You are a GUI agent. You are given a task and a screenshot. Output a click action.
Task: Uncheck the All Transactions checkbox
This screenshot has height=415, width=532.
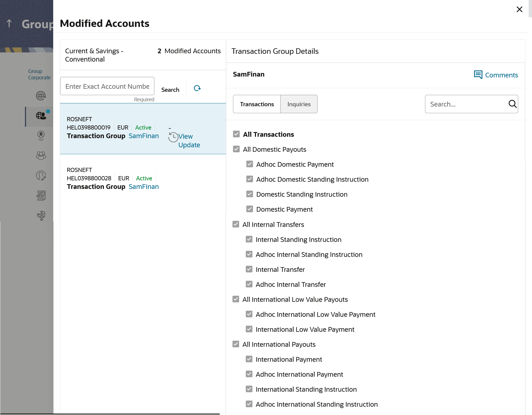[x=236, y=134]
